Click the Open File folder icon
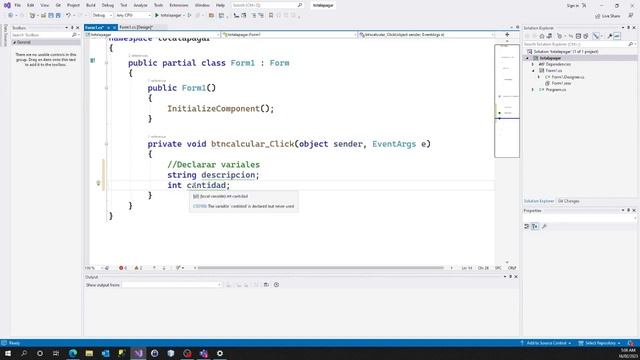Viewport: 640px width, 360px height. pos(43,16)
